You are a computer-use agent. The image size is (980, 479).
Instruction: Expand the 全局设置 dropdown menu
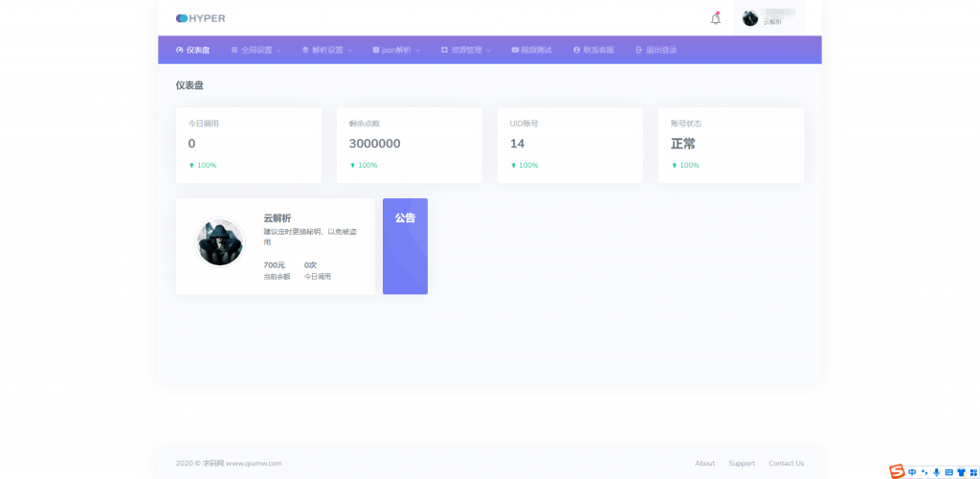(256, 50)
